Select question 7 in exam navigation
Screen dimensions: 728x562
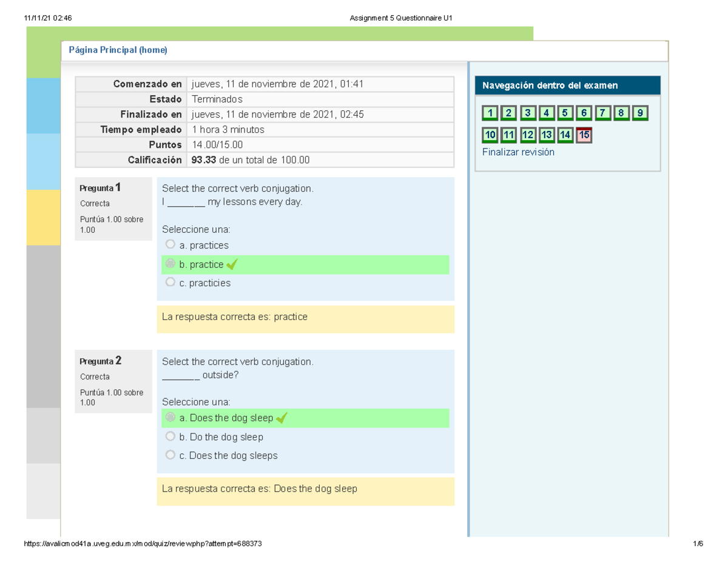click(602, 113)
